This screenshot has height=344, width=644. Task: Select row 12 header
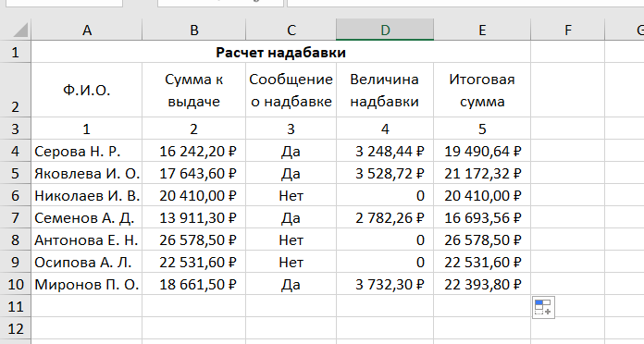click(15, 328)
